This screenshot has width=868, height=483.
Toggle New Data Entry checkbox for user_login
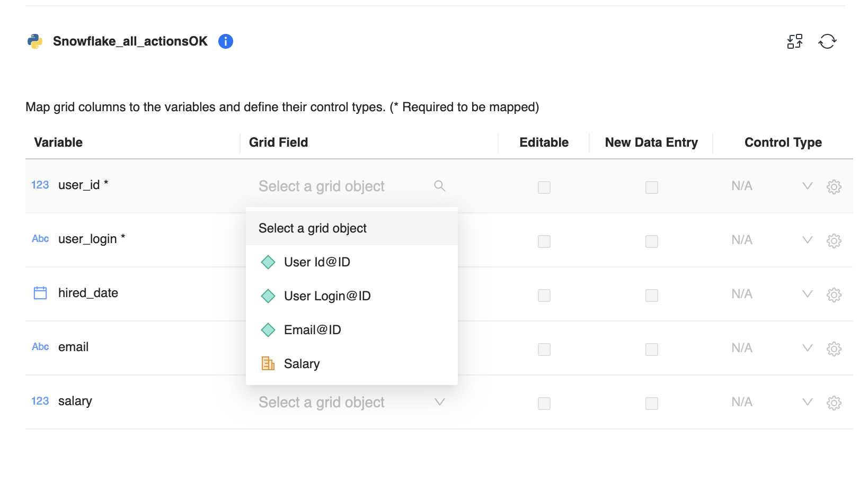pyautogui.click(x=652, y=241)
